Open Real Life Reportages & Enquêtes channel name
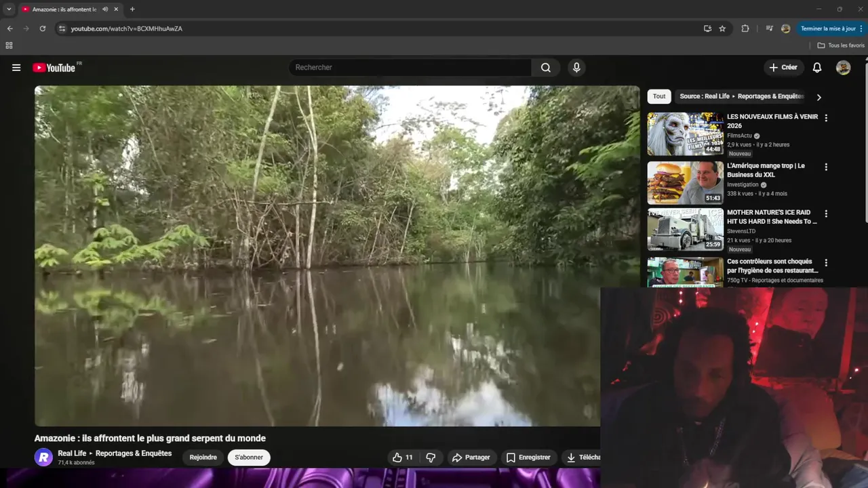This screenshot has height=488, width=868. pyautogui.click(x=115, y=453)
